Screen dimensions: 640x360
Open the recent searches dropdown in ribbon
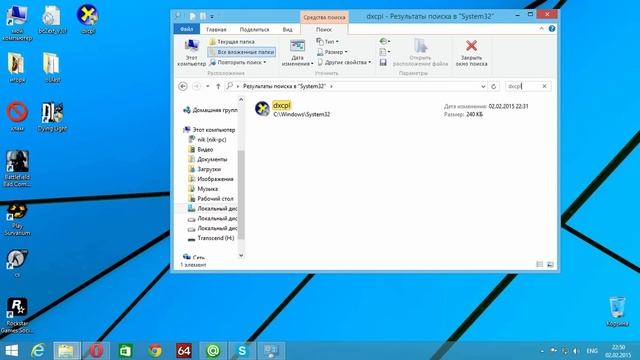tap(384, 41)
